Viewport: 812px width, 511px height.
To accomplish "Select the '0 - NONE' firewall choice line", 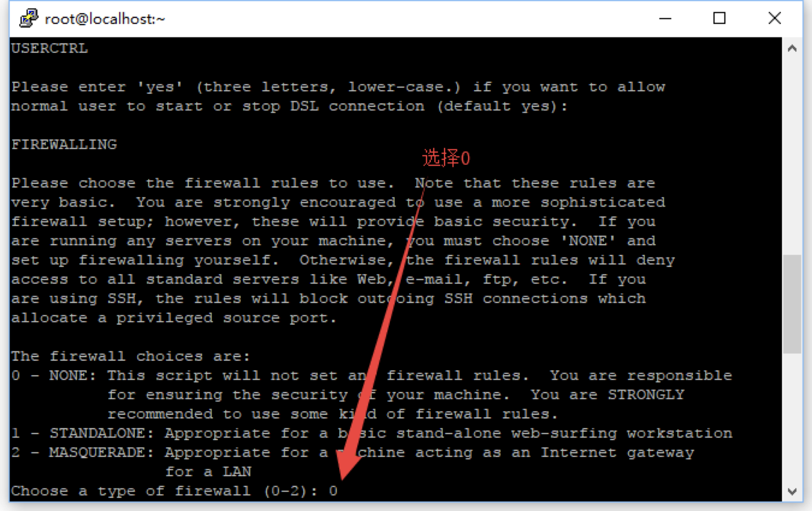I will coord(372,375).
